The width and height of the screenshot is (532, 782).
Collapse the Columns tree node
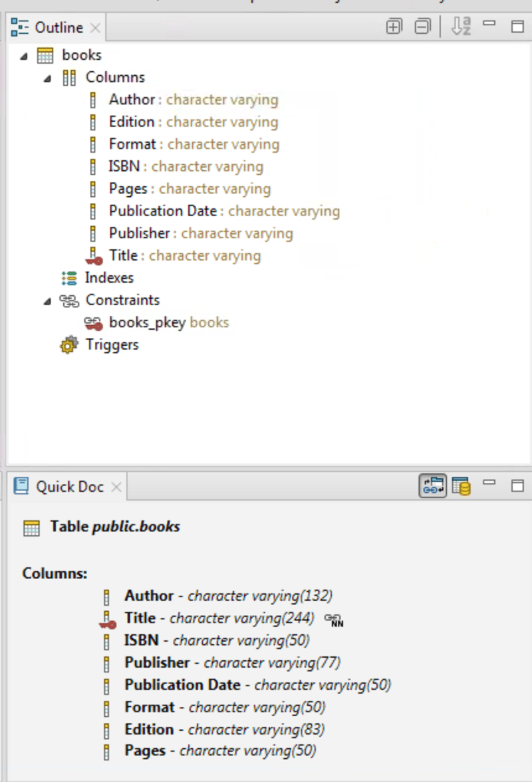click(47, 78)
